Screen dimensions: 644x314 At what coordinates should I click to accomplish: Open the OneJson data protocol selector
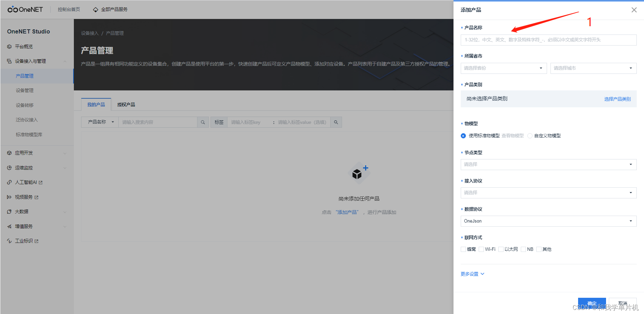[x=548, y=221]
